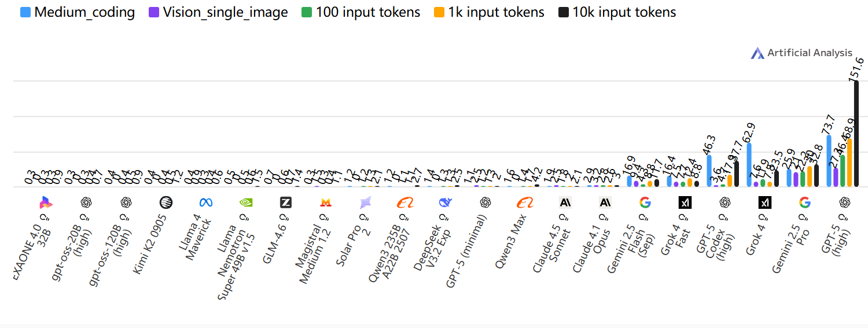Click the Alibaba logo above Qwen3 235B A22B 2507
868x328 pixels.
(x=406, y=202)
